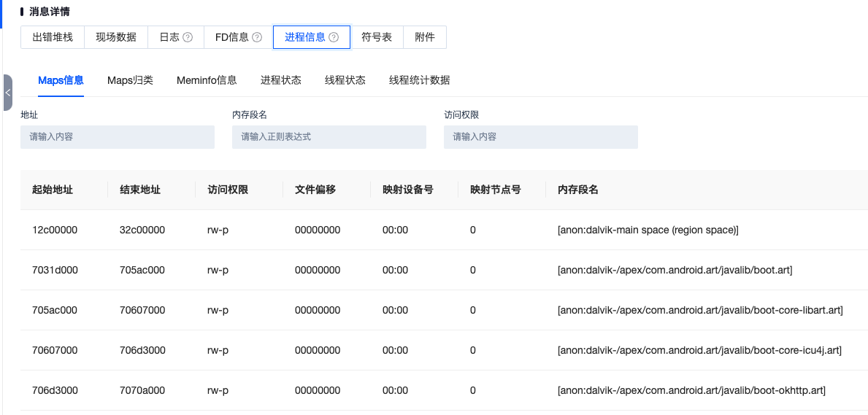Screen dimensions: 868x415
Task: Open 线程统计数据 sub-tab
Action: click(x=419, y=80)
